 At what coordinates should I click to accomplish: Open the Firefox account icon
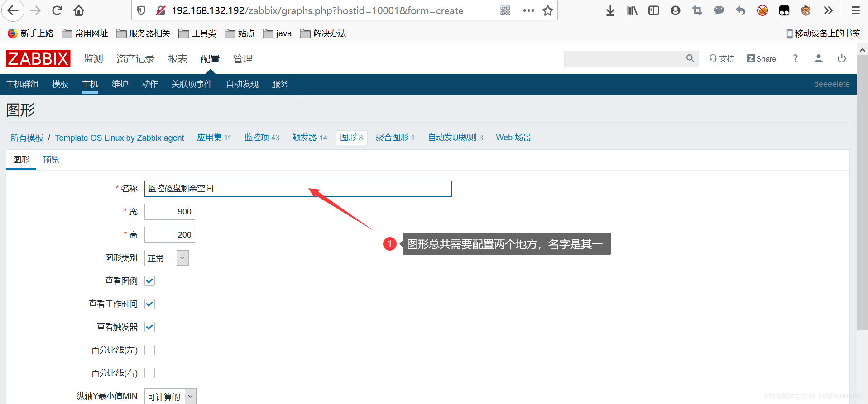pyautogui.click(x=676, y=10)
